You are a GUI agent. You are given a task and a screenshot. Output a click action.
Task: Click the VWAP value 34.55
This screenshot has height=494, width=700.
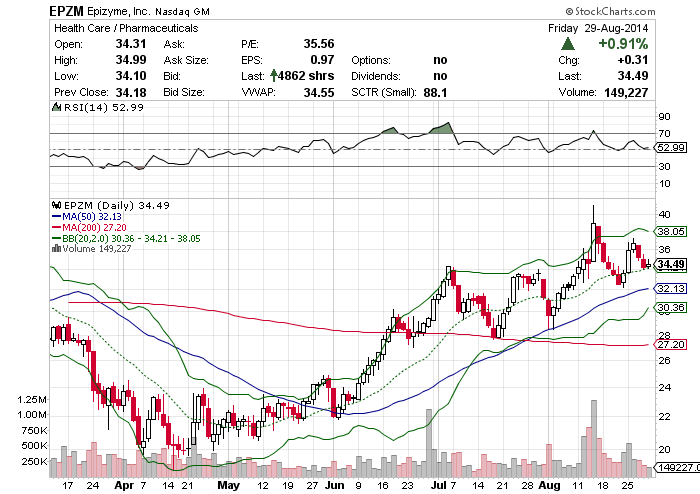pos(319,92)
